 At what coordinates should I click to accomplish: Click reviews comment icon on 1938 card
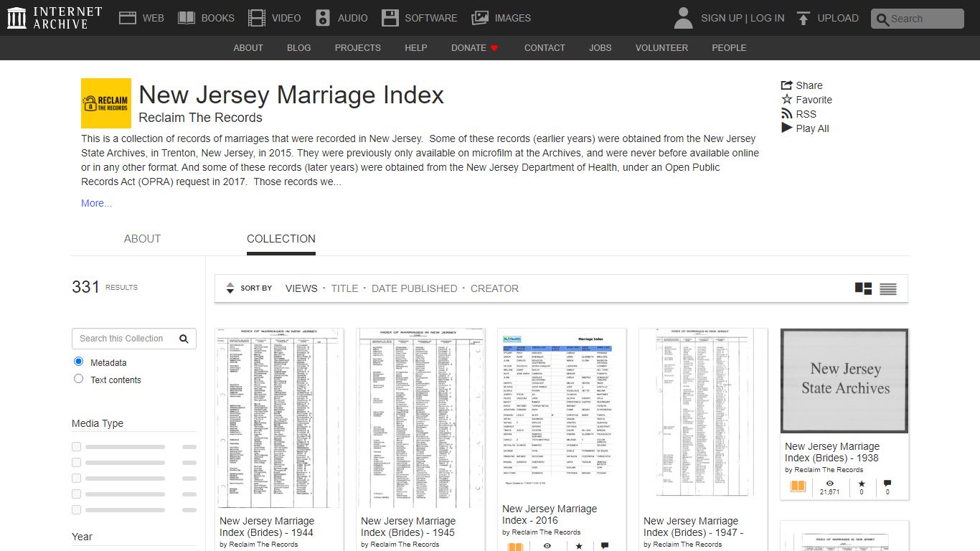tap(887, 484)
